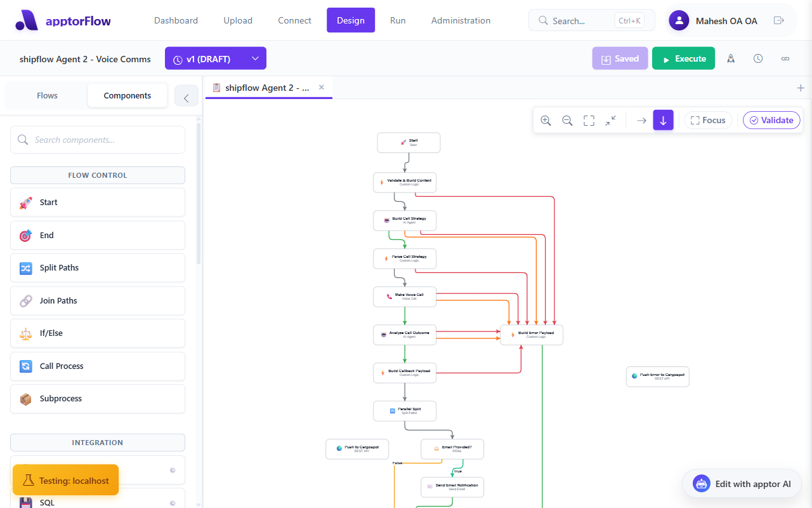The width and height of the screenshot is (812, 508).
Task: Copy flow link using the chain icon
Action: (785, 58)
